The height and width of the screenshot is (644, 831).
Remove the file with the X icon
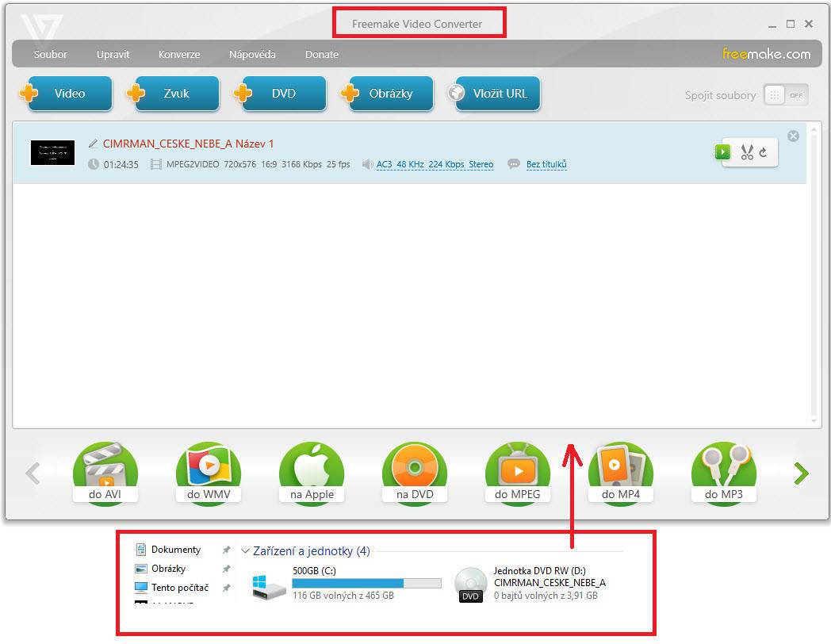coord(794,136)
